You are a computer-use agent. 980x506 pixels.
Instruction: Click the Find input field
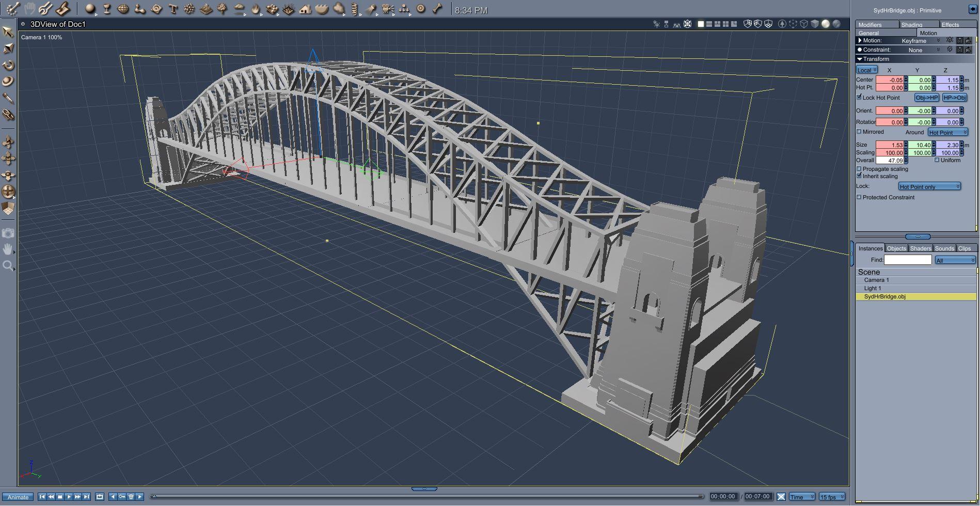908,260
